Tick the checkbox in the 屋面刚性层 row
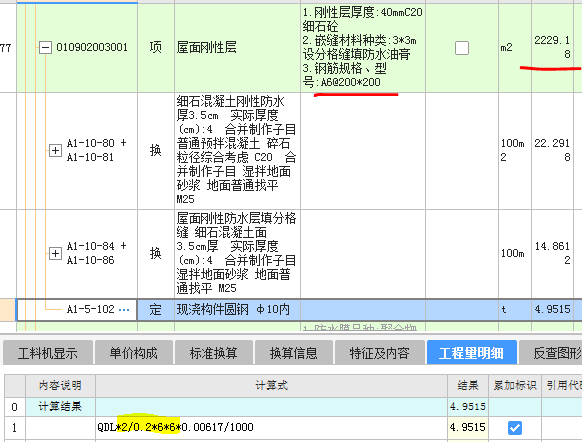This screenshot has width=582, height=442. pos(462,48)
